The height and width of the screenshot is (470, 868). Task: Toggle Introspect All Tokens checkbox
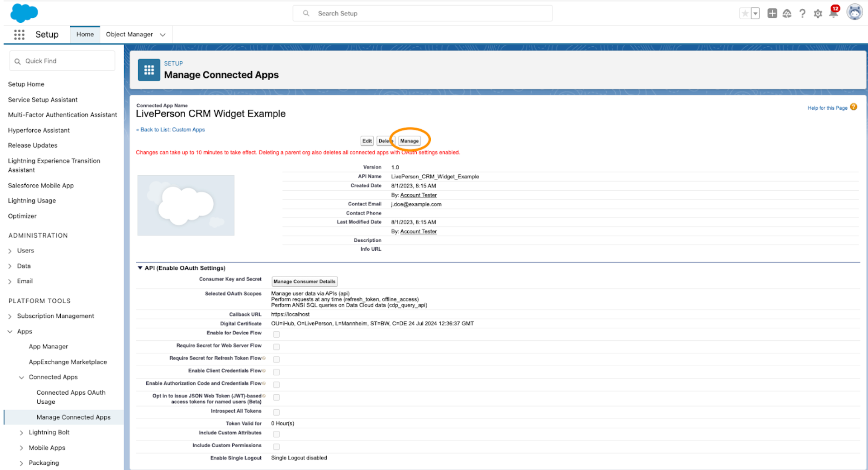[x=276, y=412]
